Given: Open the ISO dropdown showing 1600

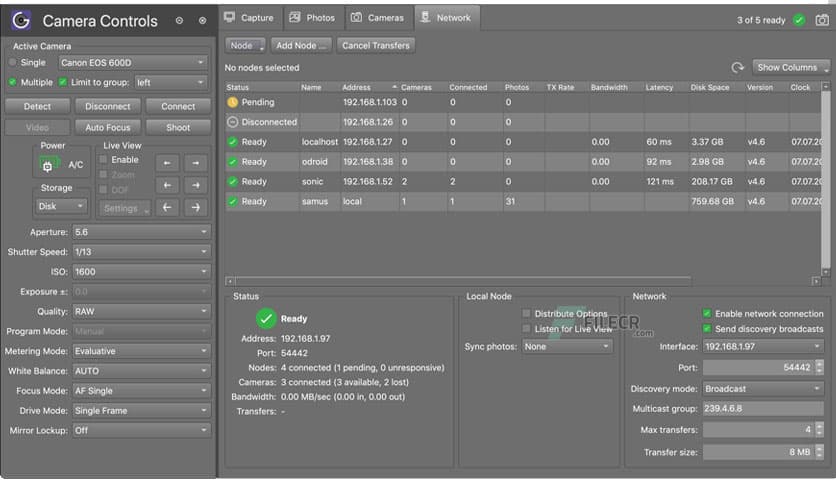Looking at the screenshot, I should pyautogui.click(x=141, y=272).
